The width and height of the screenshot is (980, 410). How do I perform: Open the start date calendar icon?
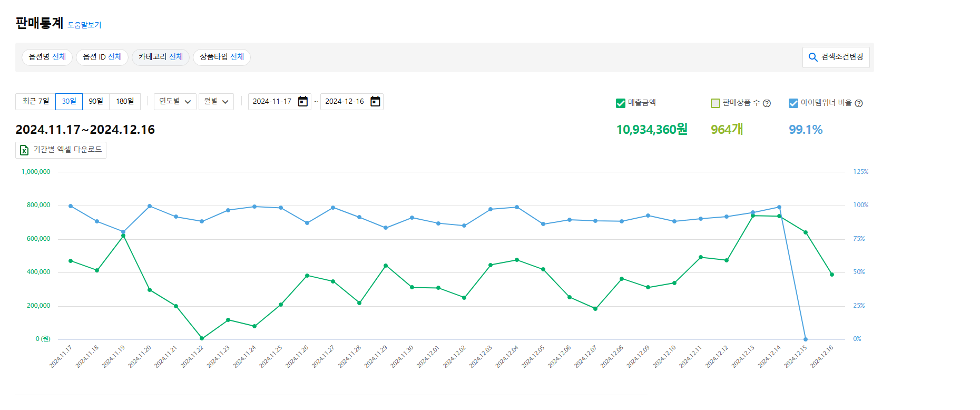(303, 102)
